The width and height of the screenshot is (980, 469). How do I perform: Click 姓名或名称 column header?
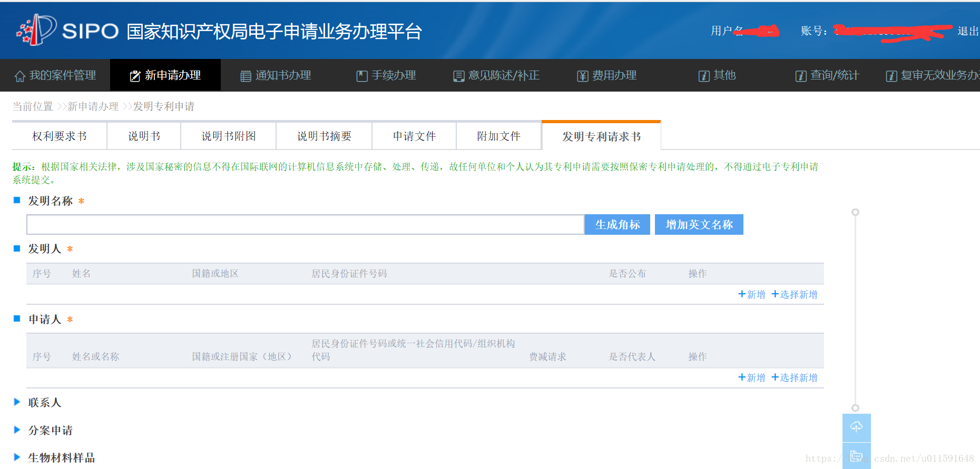95,357
